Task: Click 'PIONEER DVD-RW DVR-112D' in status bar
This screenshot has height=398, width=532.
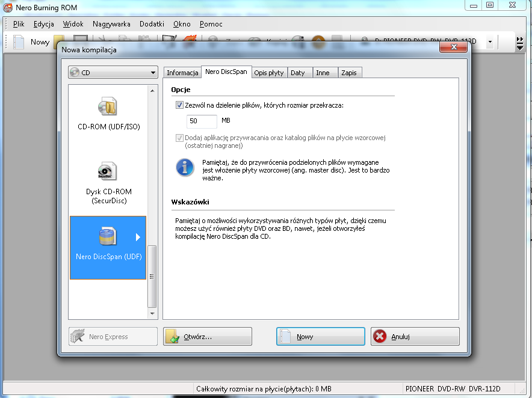Action: coord(453,389)
